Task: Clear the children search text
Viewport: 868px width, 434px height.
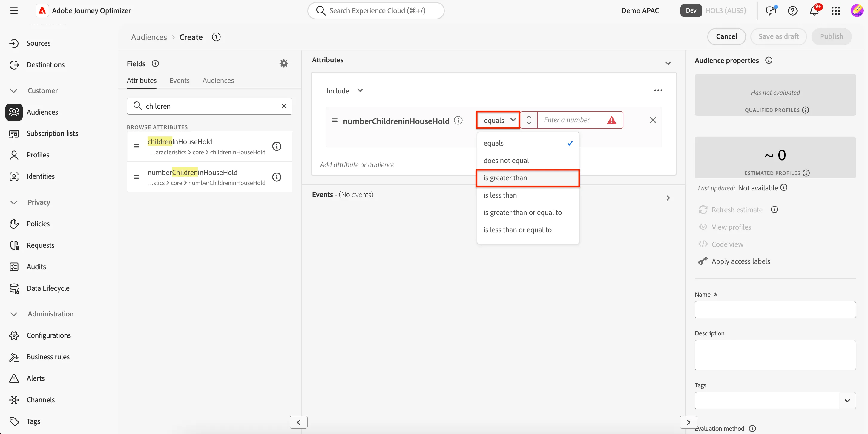Action: (x=284, y=106)
